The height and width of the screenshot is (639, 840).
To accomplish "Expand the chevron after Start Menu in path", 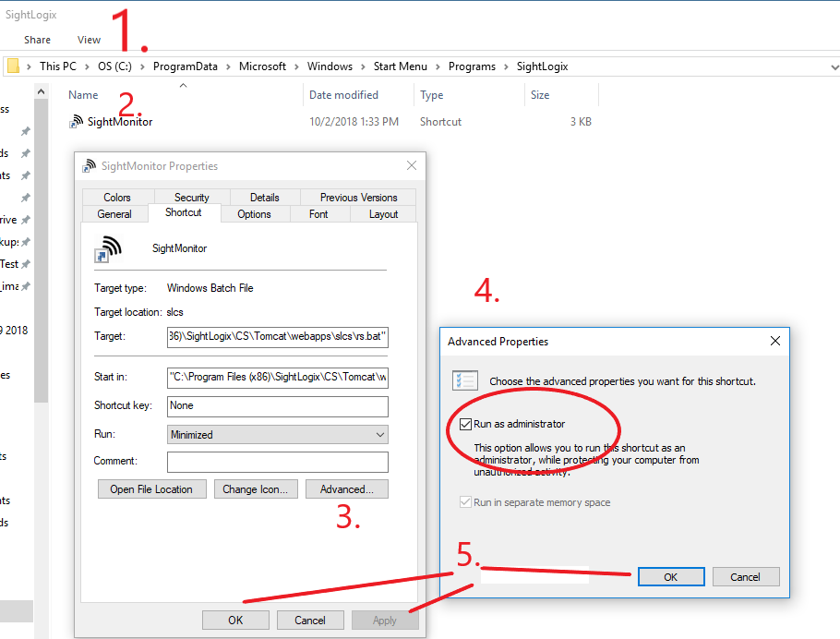I will click(438, 66).
